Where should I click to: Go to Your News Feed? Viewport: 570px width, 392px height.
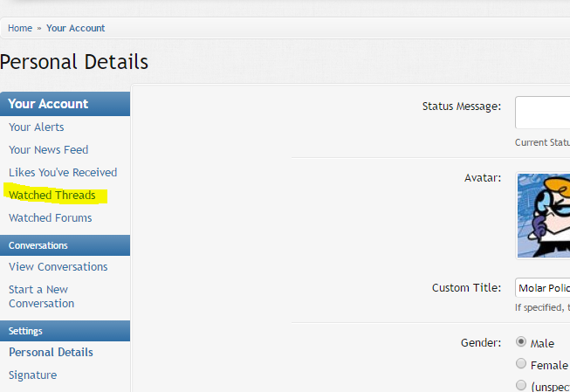tap(48, 150)
